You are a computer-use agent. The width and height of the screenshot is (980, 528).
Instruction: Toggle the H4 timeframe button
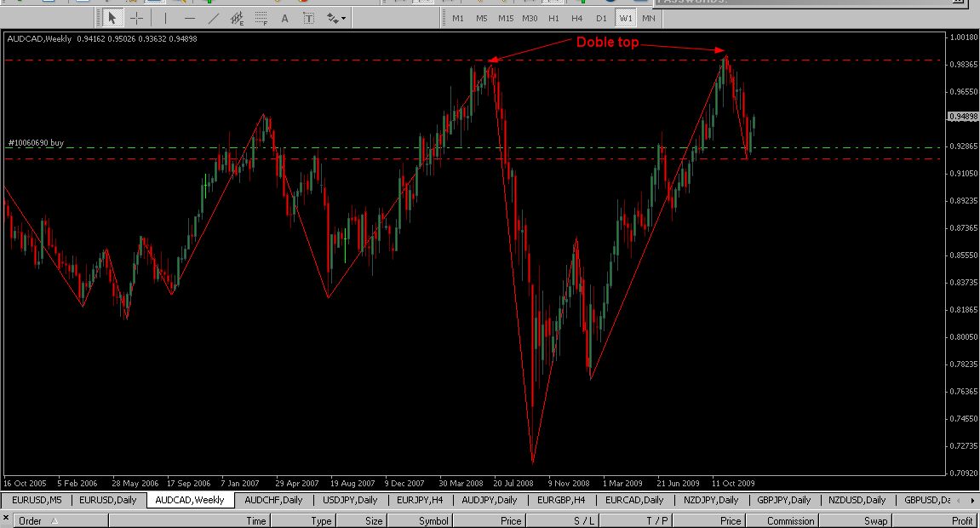pyautogui.click(x=577, y=18)
